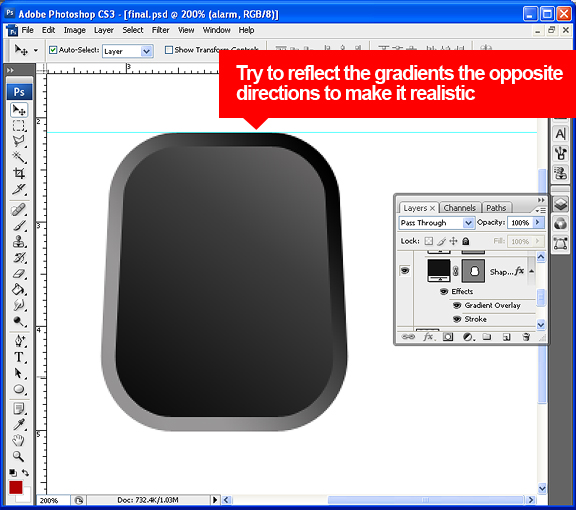Select the Eraser tool
Image resolution: width=576 pixels, height=510 pixels.
tap(19, 274)
